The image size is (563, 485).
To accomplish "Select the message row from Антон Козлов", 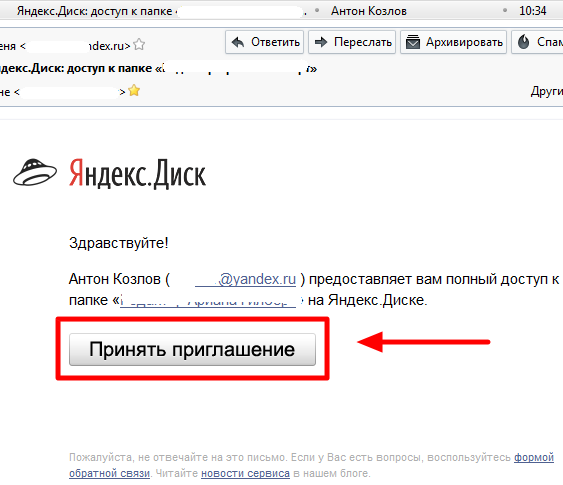I will pyautogui.click(x=282, y=11).
